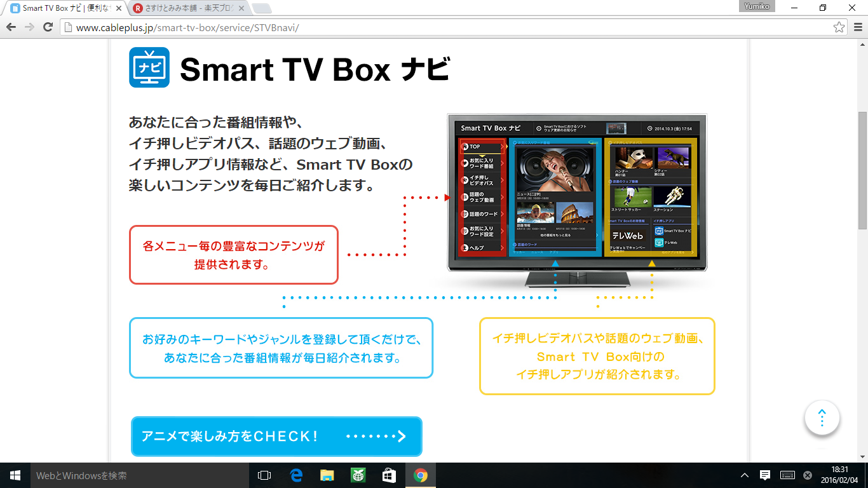
Task: Show hidden system tray icons
Action: click(745, 475)
